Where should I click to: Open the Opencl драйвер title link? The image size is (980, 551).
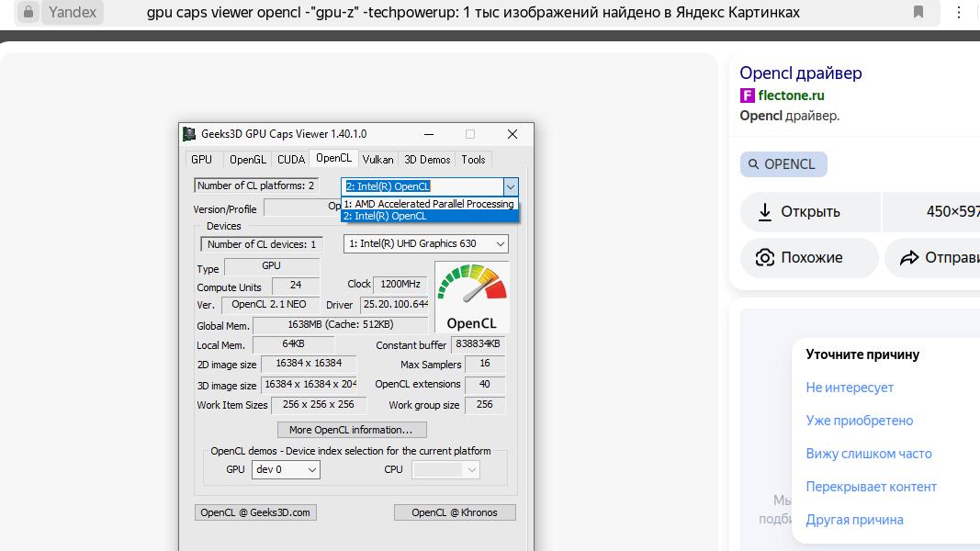tap(801, 73)
